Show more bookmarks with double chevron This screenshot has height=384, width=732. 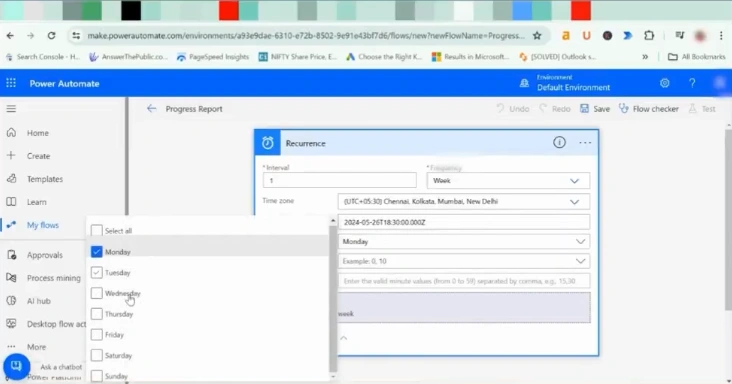[x=645, y=56]
